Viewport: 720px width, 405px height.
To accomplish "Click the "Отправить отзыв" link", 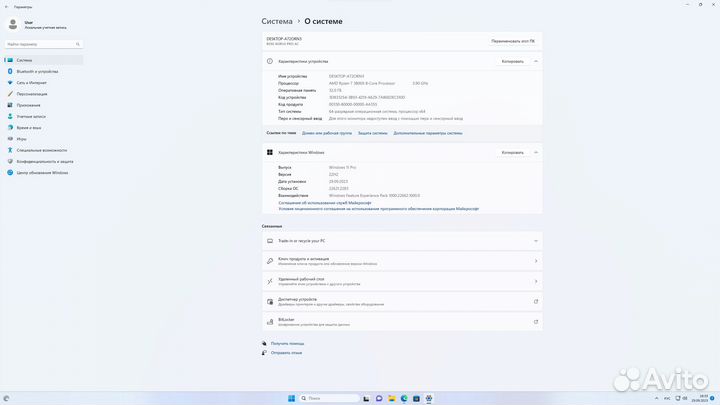I will (286, 353).
